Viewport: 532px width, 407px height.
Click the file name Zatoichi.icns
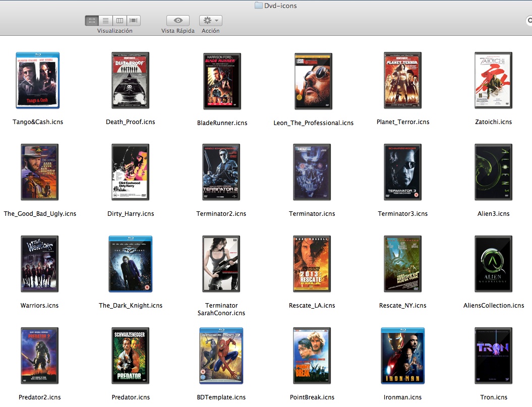[x=493, y=122]
